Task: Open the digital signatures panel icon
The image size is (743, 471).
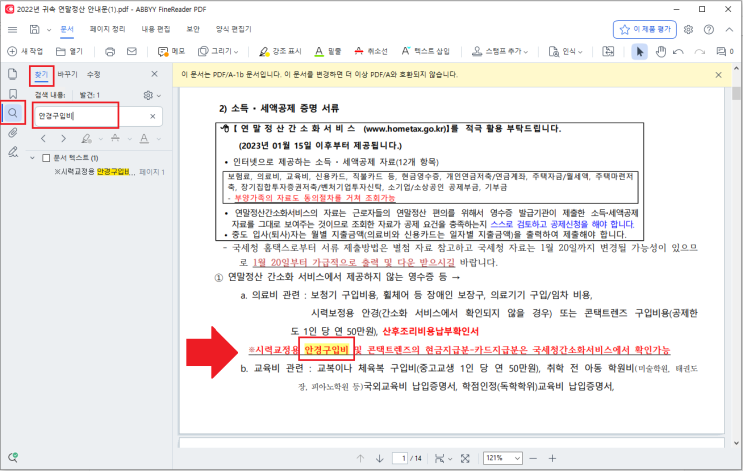Action: 13,152
